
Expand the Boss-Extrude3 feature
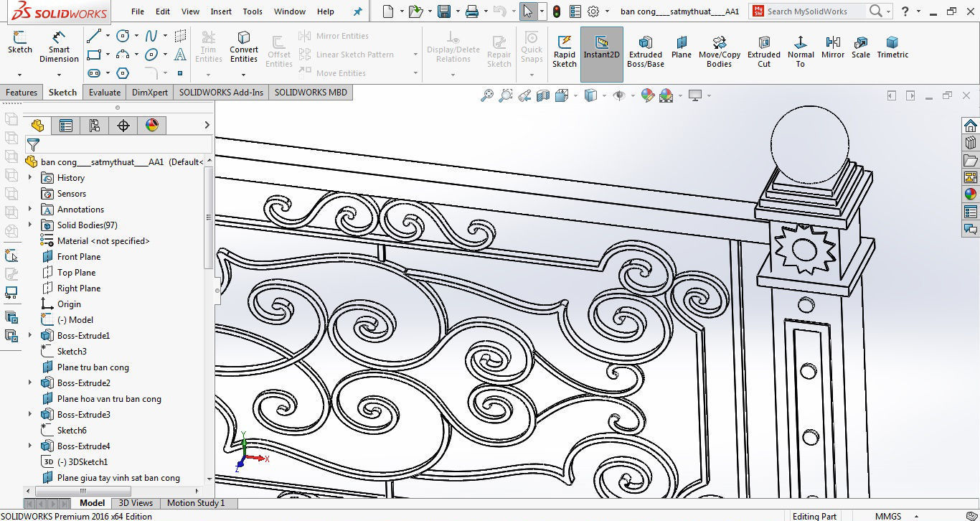click(30, 414)
